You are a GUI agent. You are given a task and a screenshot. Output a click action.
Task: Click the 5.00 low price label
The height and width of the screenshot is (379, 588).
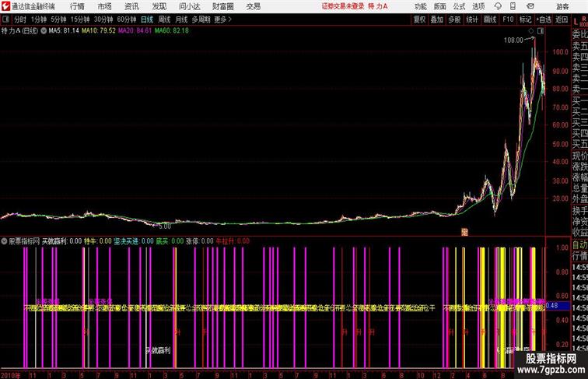click(165, 226)
